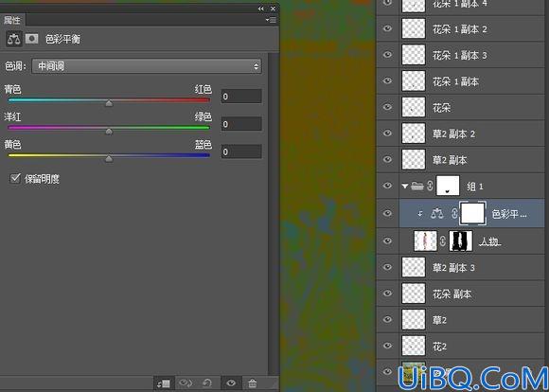Click the 花朵 副本 layer name
Screen dimensions: 549x392
click(452, 294)
